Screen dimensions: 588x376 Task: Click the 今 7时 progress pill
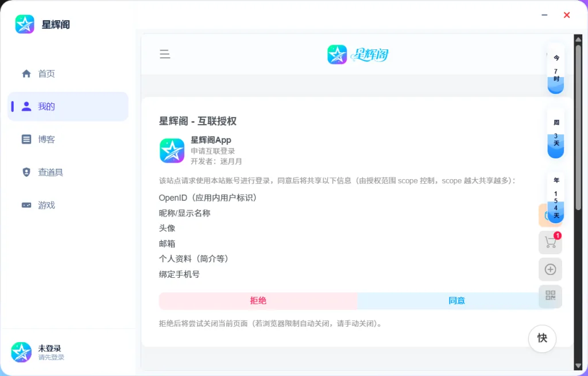tap(556, 69)
